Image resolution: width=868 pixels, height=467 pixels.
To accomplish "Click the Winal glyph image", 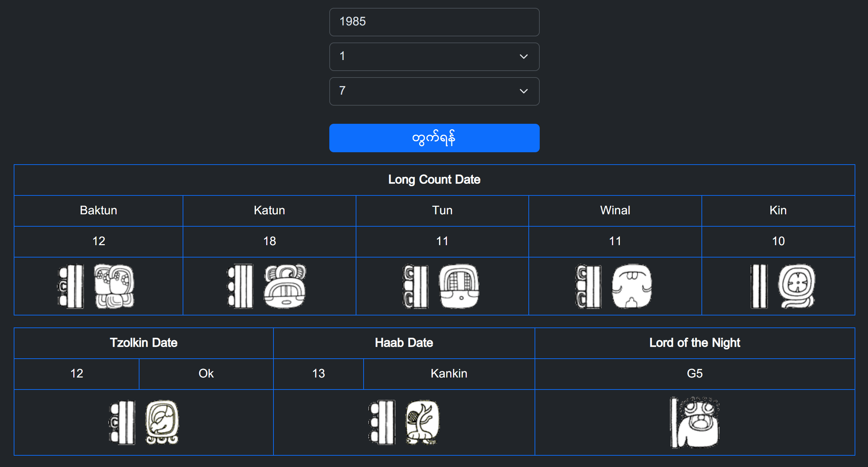I will pyautogui.click(x=632, y=286).
